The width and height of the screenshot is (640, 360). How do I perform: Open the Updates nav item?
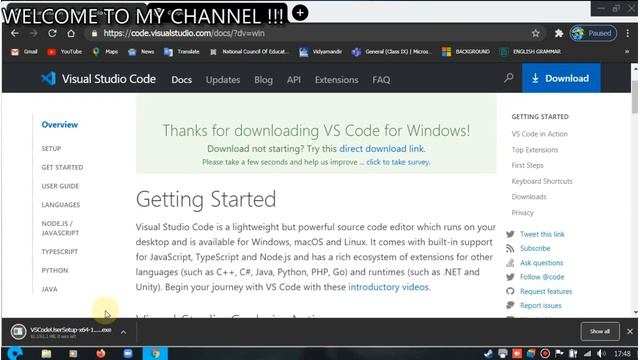tap(223, 80)
